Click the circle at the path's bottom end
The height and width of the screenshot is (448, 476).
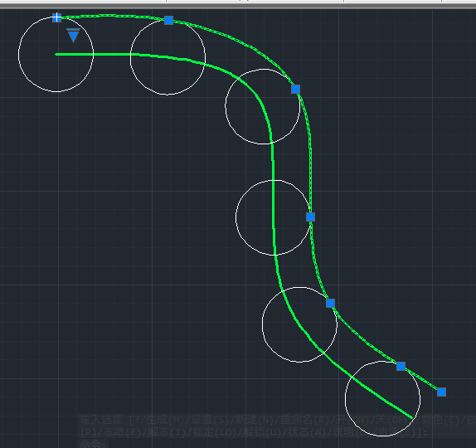[x=345, y=398]
